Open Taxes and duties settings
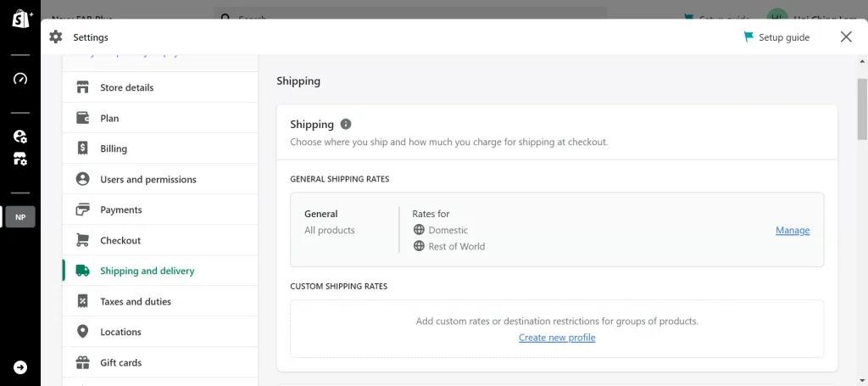The height and width of the screenshot is (386, 868). pyautogui.click(x=160, y=301)
